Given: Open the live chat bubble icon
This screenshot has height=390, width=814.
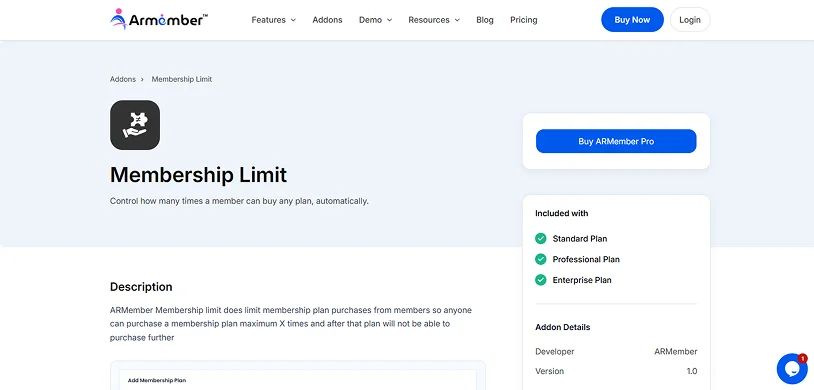Looking at the screenshot, I should pyautogui.click(x=792, y=369).
